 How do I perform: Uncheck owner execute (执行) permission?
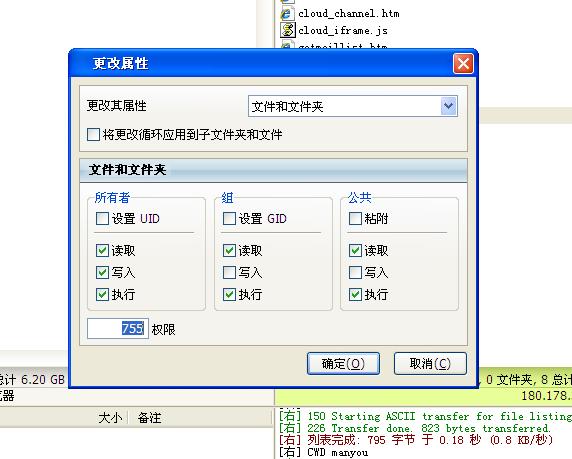point(102,294)
